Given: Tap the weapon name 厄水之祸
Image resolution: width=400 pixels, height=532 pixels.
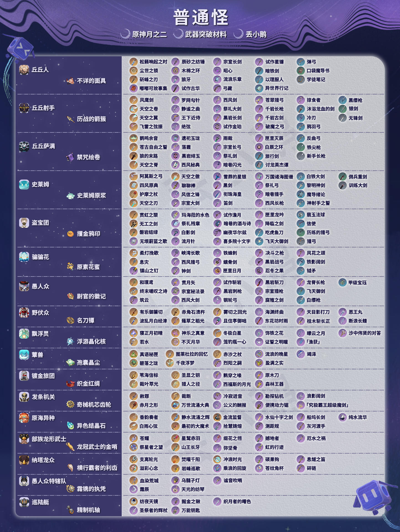Looking at the screenshot, I should [x=316, y=438].
